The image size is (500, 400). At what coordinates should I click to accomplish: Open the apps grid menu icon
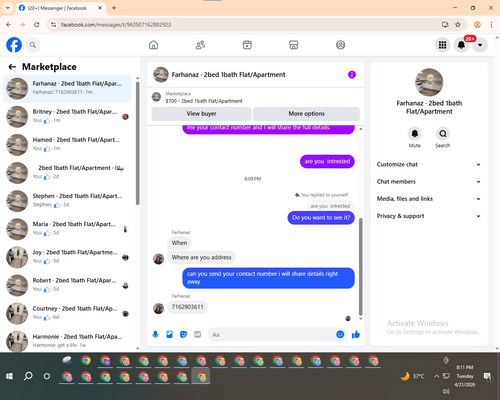point(442,45)
